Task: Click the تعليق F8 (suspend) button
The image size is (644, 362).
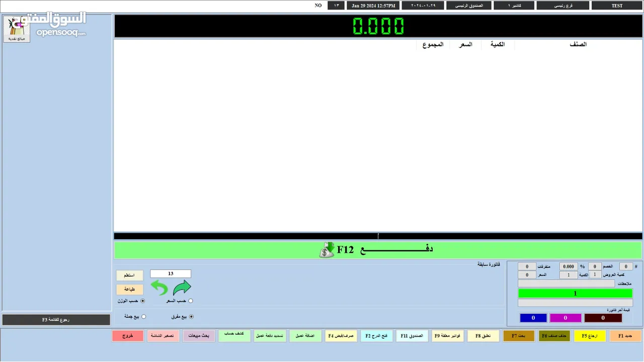Action: pos(483,336)
